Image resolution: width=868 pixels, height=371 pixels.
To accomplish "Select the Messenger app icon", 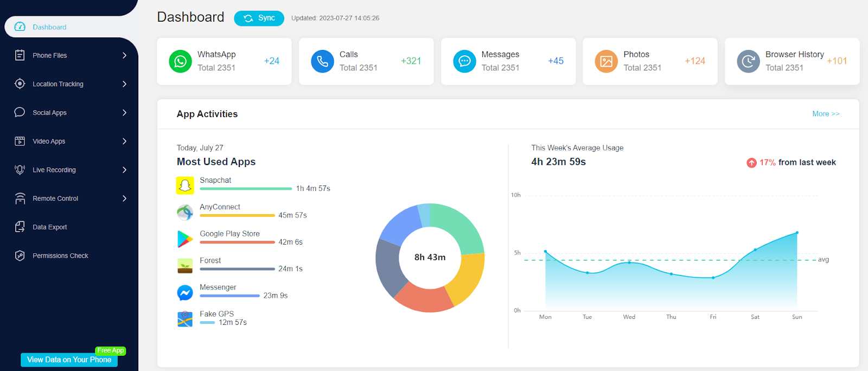I will (x=185, y=293).
